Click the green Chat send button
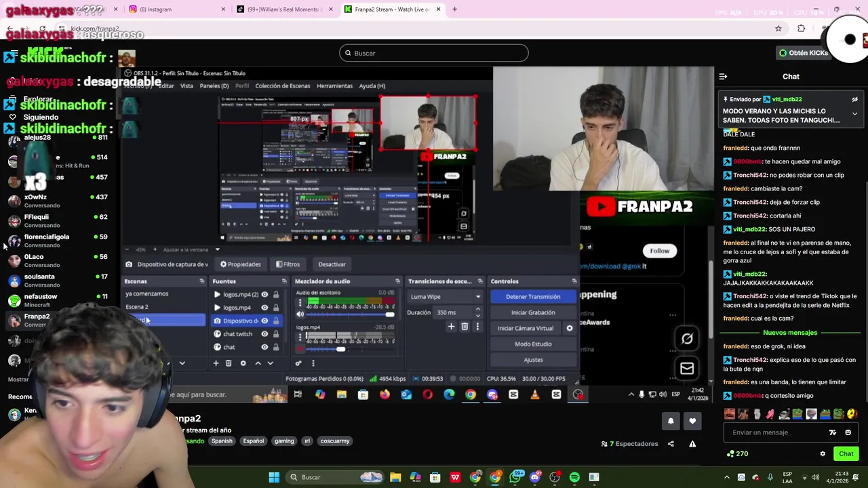 tap(846, 454)
